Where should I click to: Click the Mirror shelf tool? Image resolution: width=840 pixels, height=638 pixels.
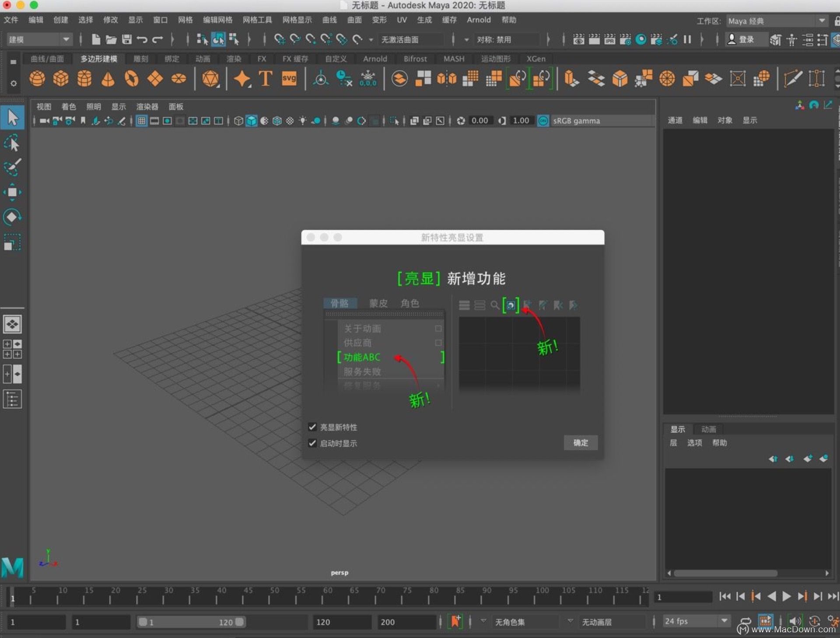(447, 79)
